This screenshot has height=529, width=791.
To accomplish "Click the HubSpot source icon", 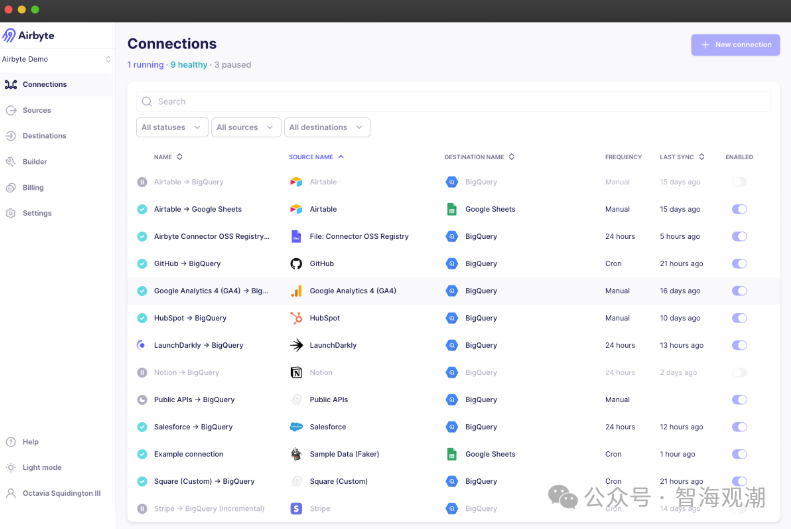I will tap(296, 318).
